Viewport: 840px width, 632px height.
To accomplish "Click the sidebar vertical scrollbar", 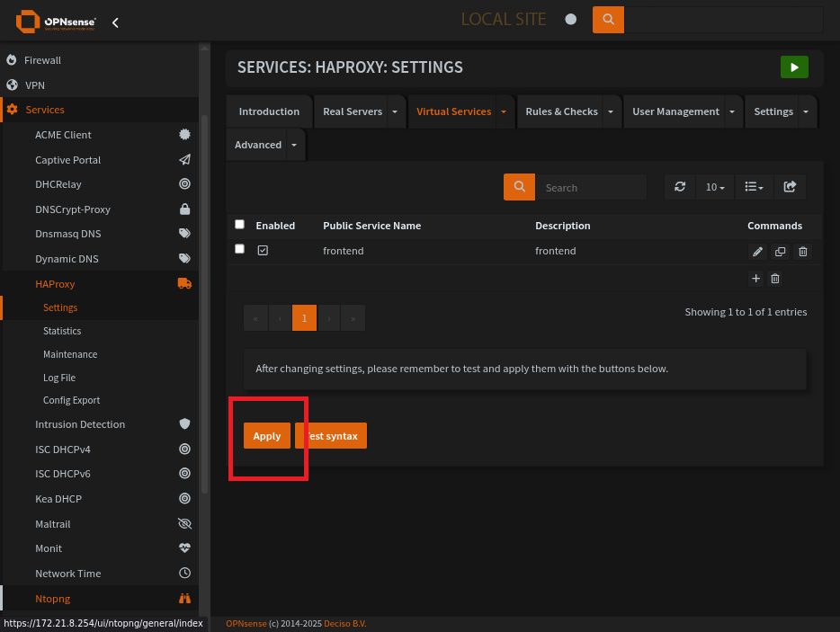I will pyautogui.click(x=204, y=306).
